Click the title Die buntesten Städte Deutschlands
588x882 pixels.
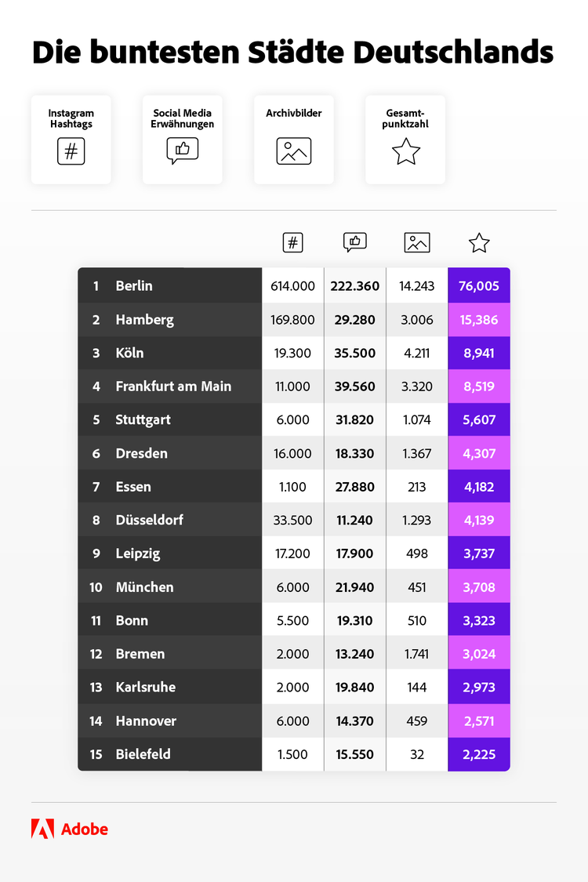click(x=293, y=53)
